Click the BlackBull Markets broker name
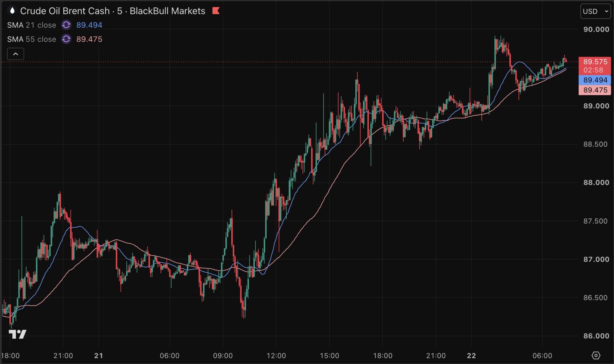The width and height of the screenshot is (614, 364). point(167,11)
